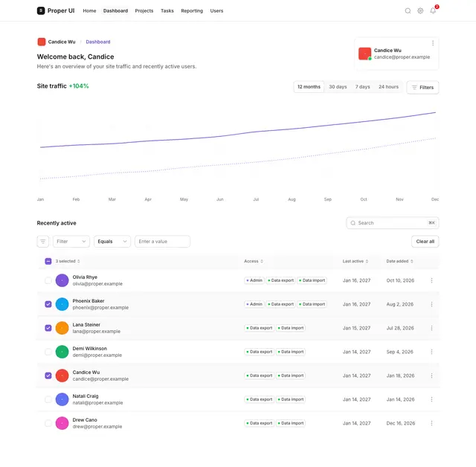Click the Dec 16, 2026 date cell
This screenshot has height=467, width=476.
(x=400, y=423)
